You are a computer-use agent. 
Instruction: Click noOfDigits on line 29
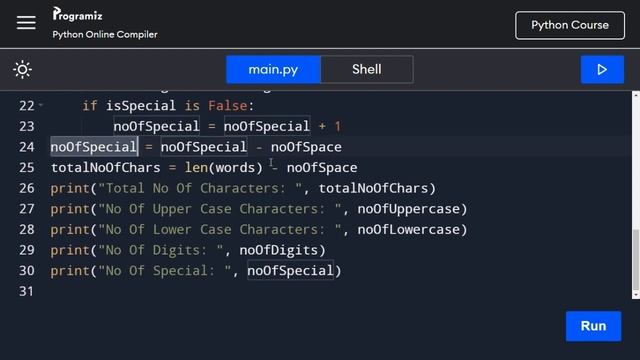pos(279,250)
